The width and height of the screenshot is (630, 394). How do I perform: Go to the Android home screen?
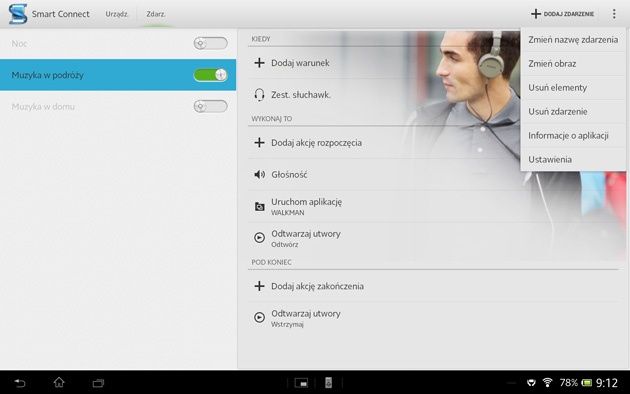tap(59, 382)
